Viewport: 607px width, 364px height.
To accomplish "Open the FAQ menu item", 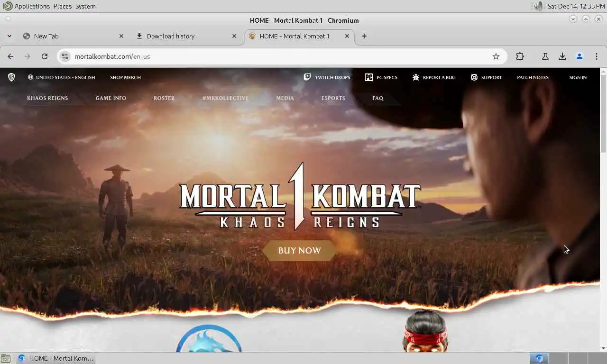I will coord(377,98).
